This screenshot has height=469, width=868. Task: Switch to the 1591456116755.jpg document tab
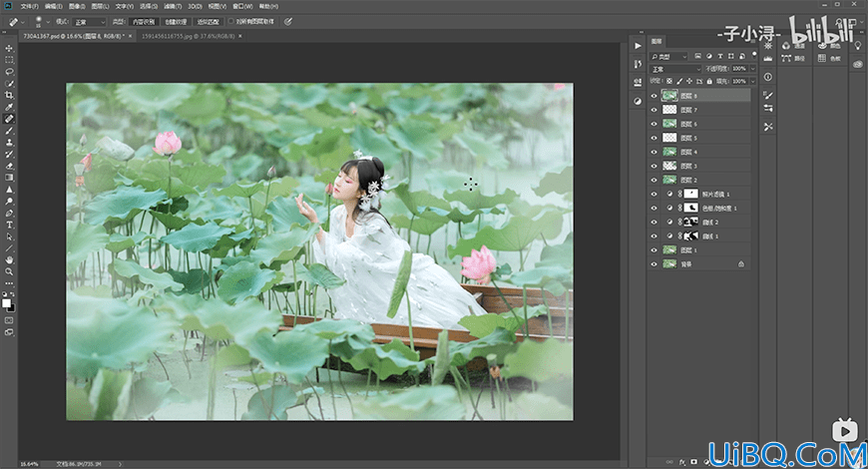[189, 36]
